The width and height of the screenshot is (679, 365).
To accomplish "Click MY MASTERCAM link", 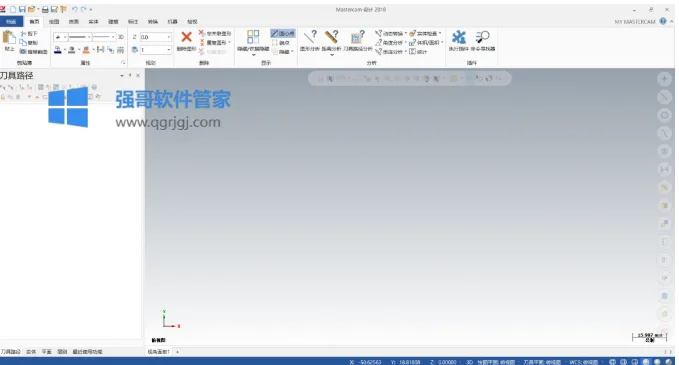I will [x=635, y=22].
